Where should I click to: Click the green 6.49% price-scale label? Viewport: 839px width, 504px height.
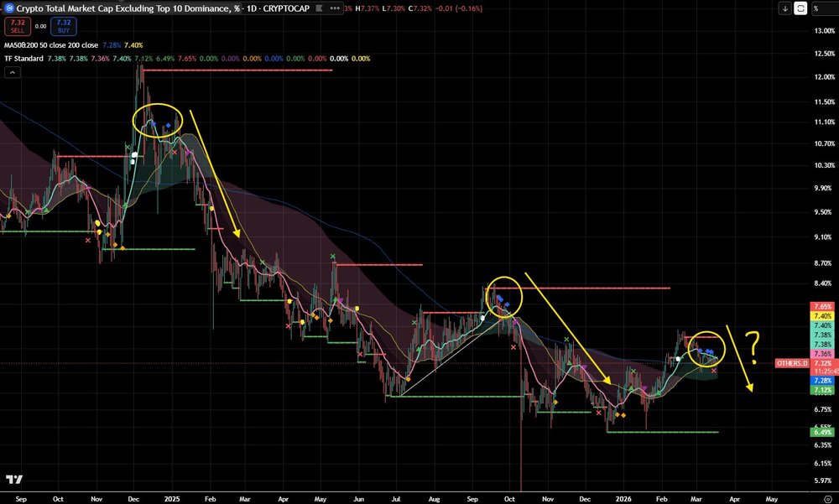click(823, 432)
